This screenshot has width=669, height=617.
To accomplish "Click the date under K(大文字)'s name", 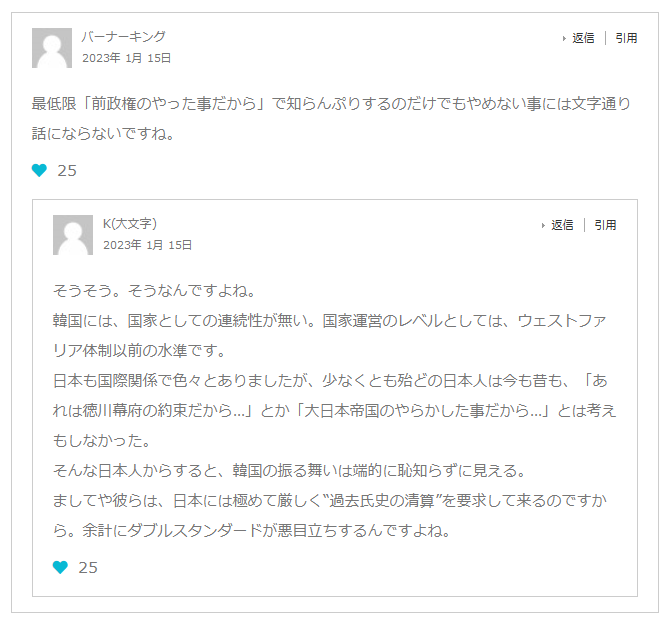I will [148, 245].
